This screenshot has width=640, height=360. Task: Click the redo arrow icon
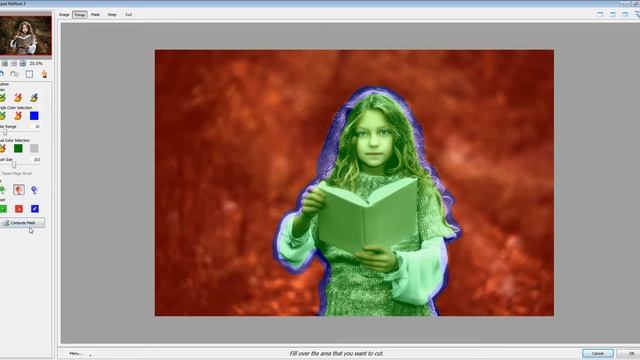[14, 74]
